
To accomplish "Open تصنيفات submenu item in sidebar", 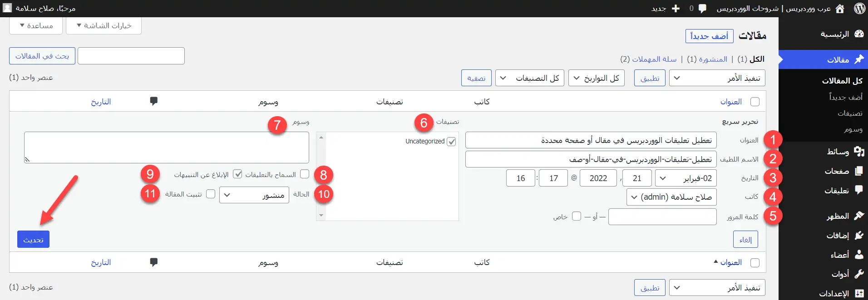I will pyautogui.click(x=850, y=113).
